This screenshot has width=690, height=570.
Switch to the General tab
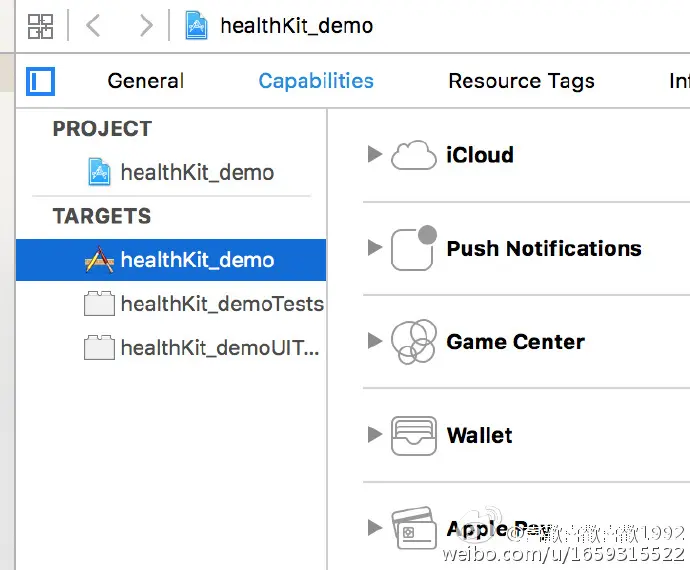click(146, 81)
